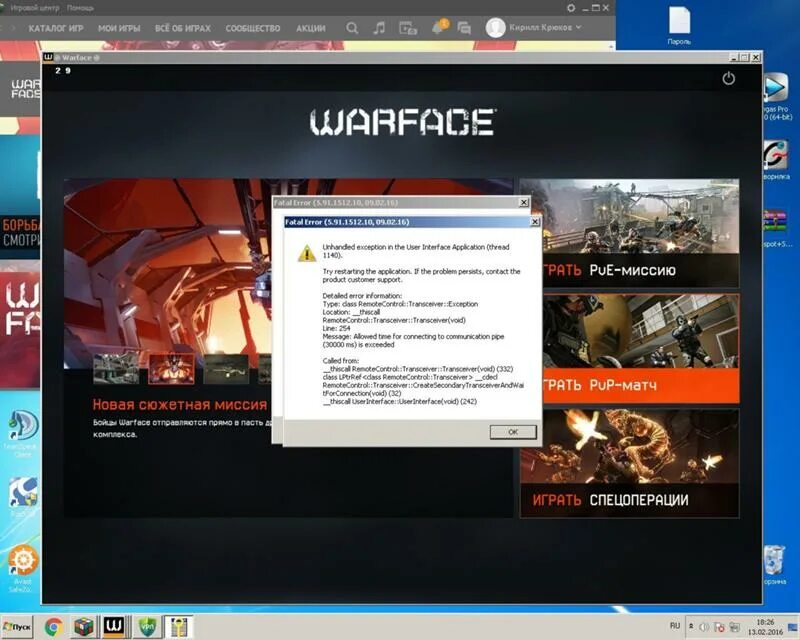
Task: Close the rear Fatal Error dialog
Action: click(523, 203)
